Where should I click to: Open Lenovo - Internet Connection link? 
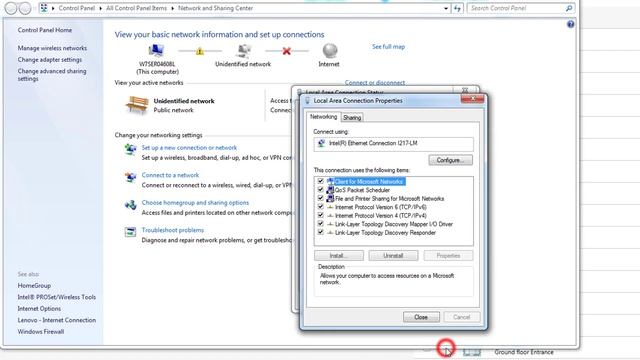click(x=57, y=320)
